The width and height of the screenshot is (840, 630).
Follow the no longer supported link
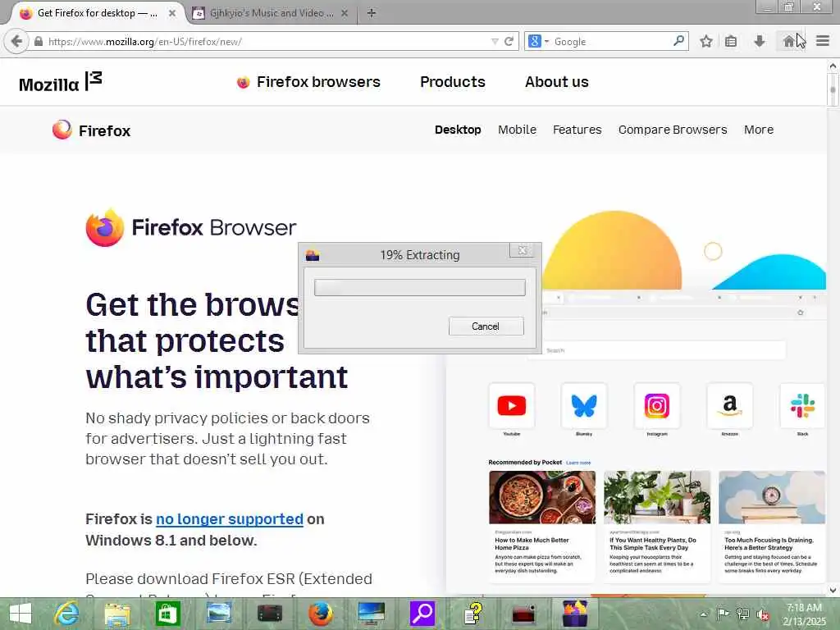point(230,519)
